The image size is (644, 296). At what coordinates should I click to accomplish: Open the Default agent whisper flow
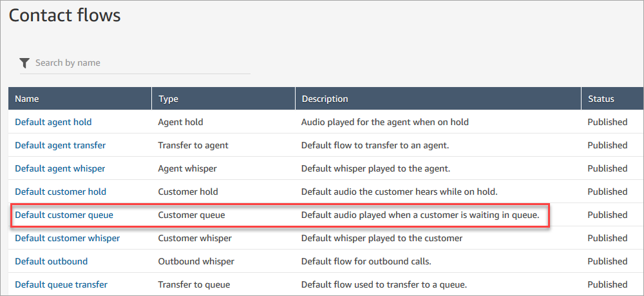60,168
